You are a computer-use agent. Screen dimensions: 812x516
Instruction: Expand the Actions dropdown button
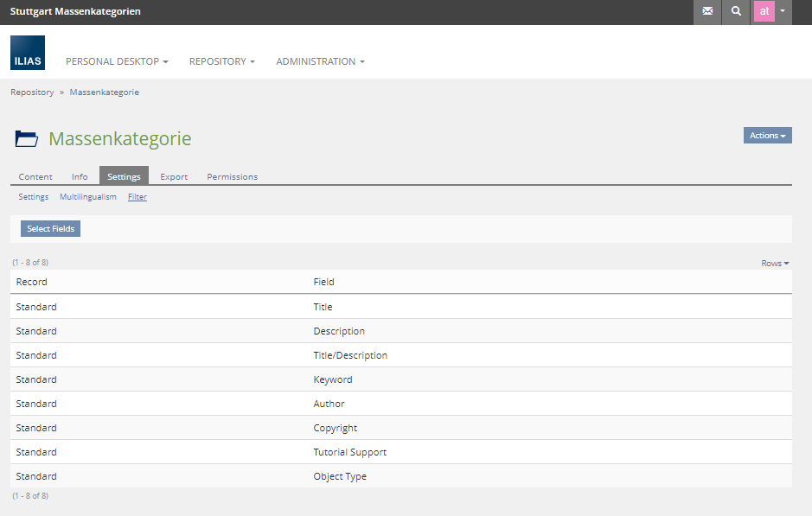point(767,136)
